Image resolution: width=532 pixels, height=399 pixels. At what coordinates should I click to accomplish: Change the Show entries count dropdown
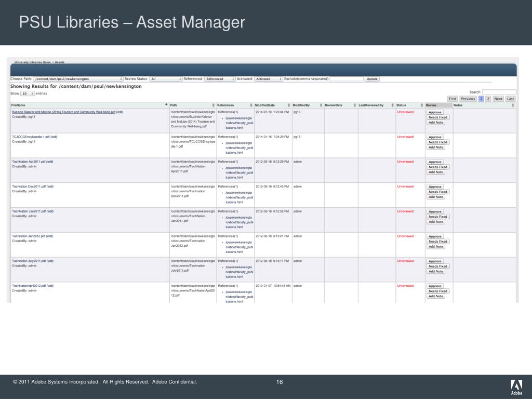(x=28, y=94)
